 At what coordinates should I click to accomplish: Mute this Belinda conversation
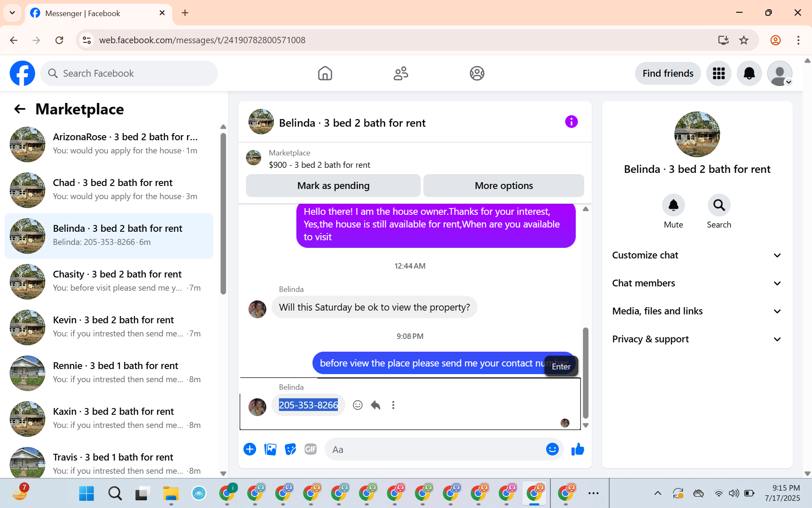pyautogui.click(x=673, y=205)
